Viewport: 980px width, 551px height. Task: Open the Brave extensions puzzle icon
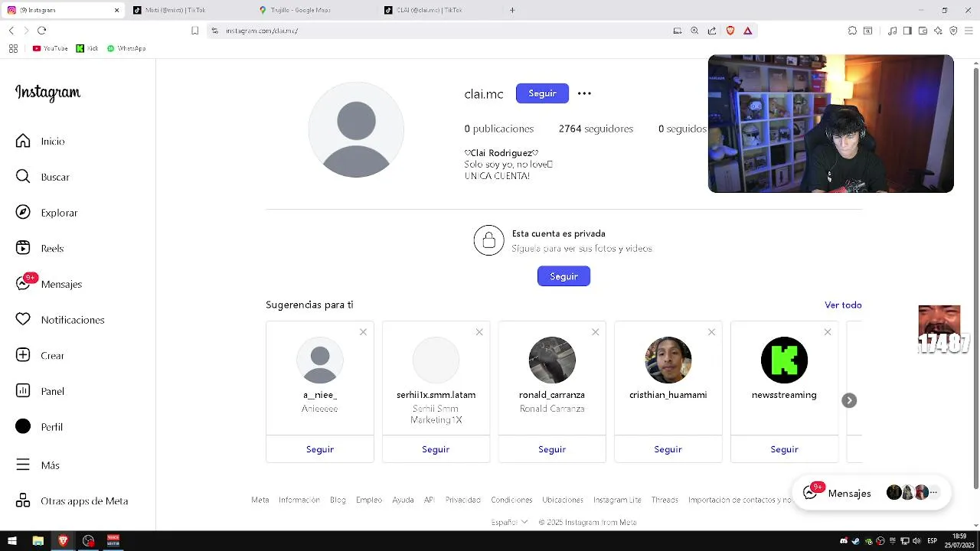tap(852, 31)
